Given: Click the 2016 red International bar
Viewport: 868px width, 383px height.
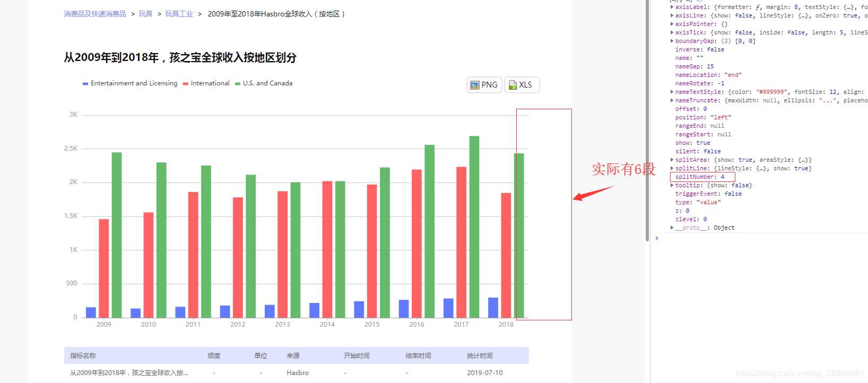Looking at the screenshot, I should [416, 243].
